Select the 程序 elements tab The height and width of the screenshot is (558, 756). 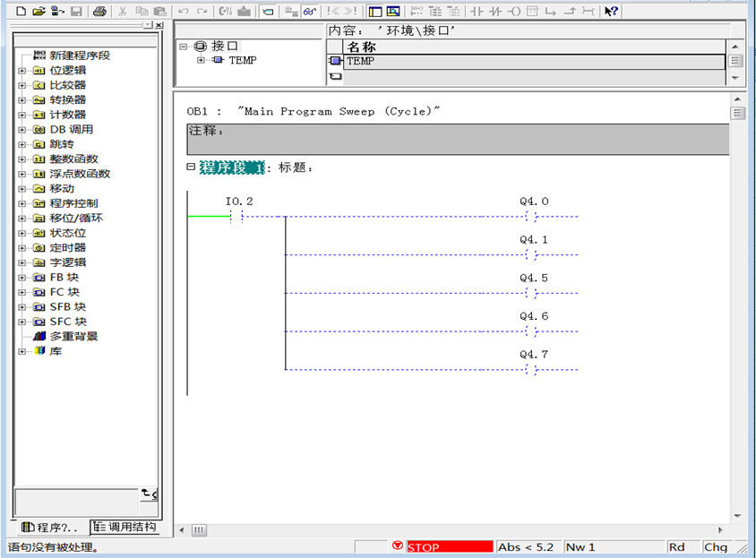pyautogui.click(x=48, y=527)
